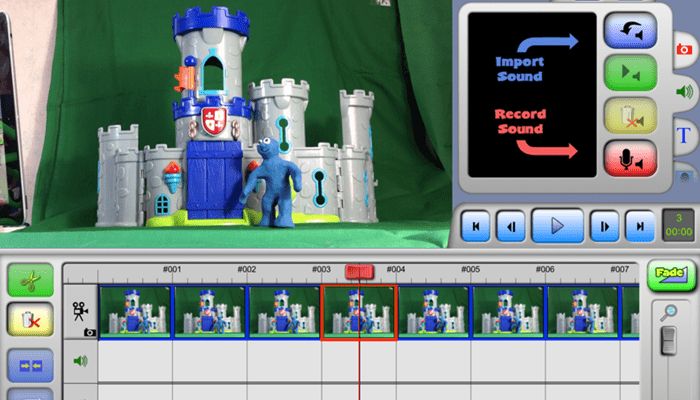The image size is (700, 400).
Task: Click the timeline zoom slider handle
Action: point(668,341)
